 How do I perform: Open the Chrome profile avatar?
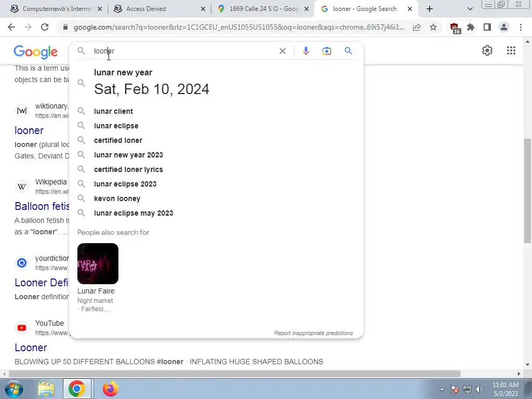tap(504, 27)
